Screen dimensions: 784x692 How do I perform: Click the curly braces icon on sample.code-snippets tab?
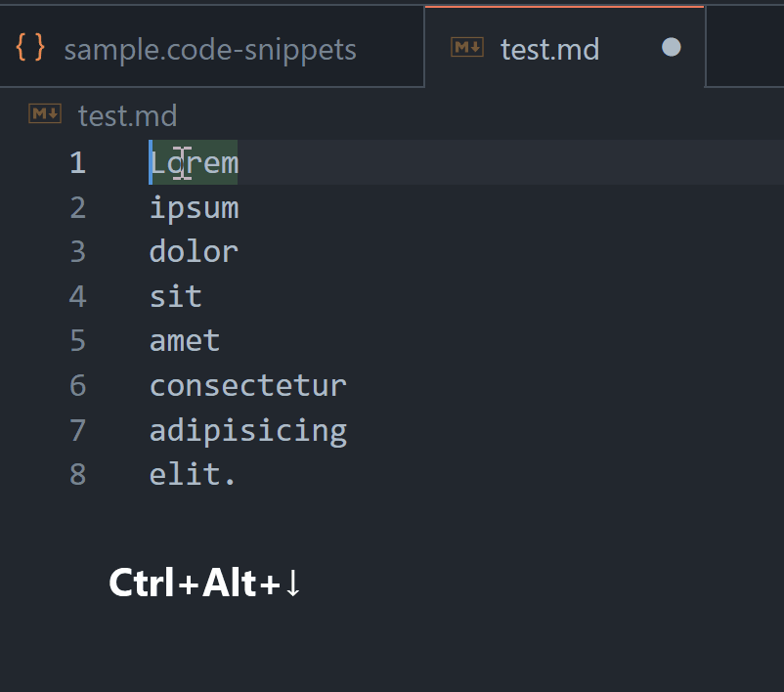30,48
